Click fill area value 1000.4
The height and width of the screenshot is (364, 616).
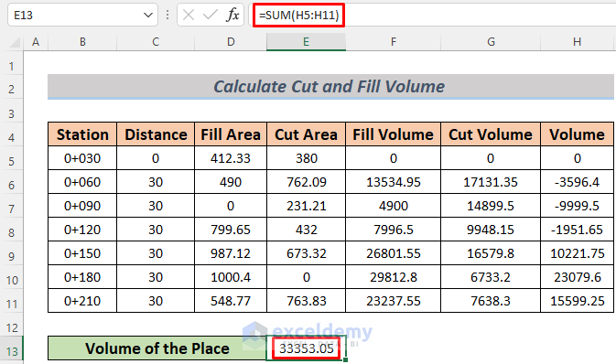tap(231, 277)
